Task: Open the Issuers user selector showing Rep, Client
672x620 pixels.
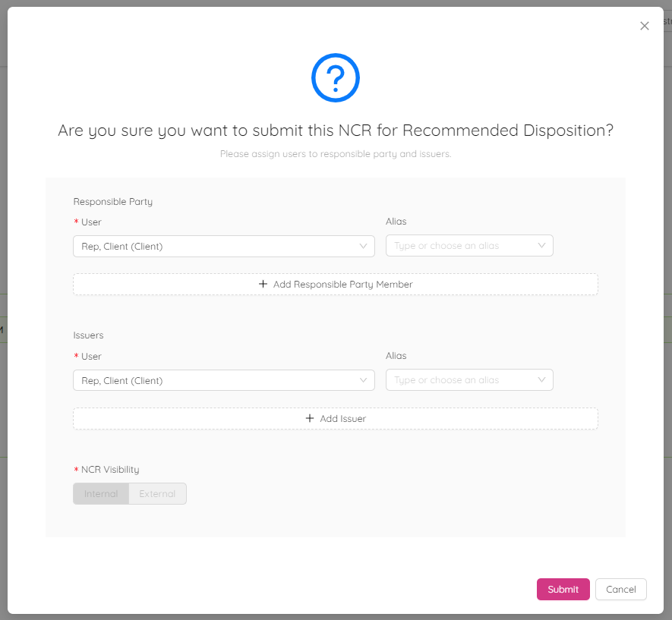Action: [x=223, y=379]
